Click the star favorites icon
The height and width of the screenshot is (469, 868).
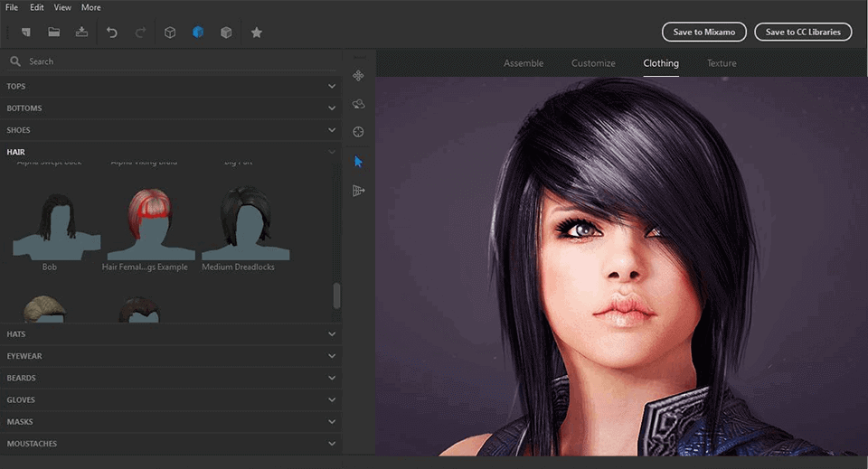point(257,33)
